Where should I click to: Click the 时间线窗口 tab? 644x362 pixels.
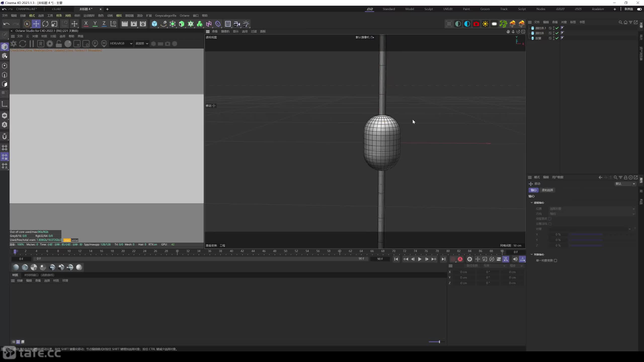[x=39, y=275]
